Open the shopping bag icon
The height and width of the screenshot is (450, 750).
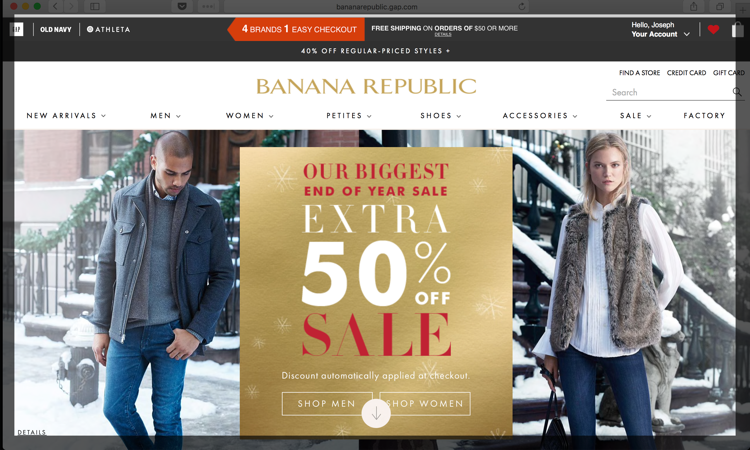tap(738, 30)
